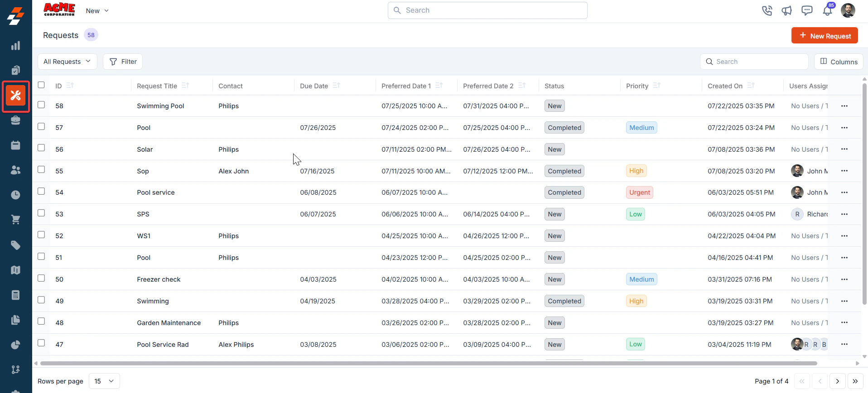Screen dimensions: 868x393
Task: Jump to the last page
Action: click(855, 381)
